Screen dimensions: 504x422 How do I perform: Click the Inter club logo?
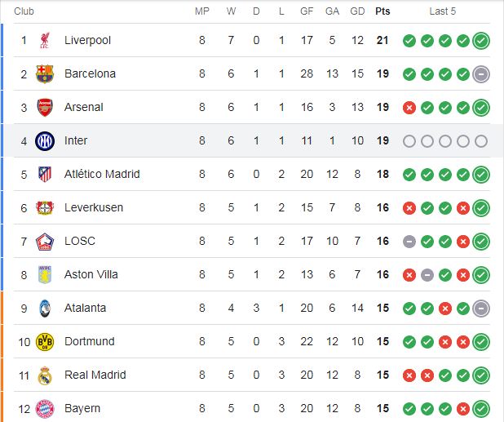tap(45, 141)
